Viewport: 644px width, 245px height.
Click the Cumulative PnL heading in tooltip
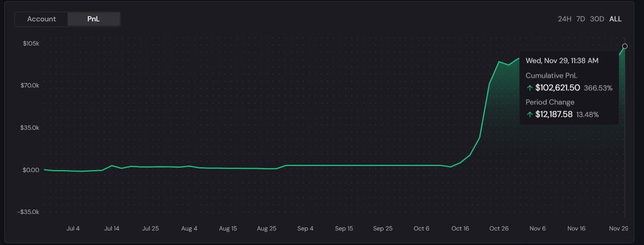[x=551, y=75]
